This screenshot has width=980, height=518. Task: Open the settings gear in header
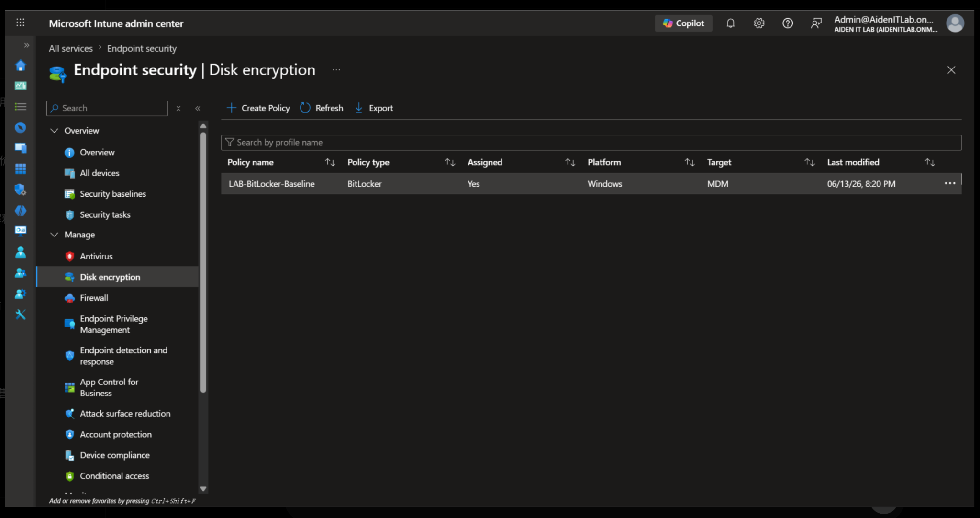[759, 23]
